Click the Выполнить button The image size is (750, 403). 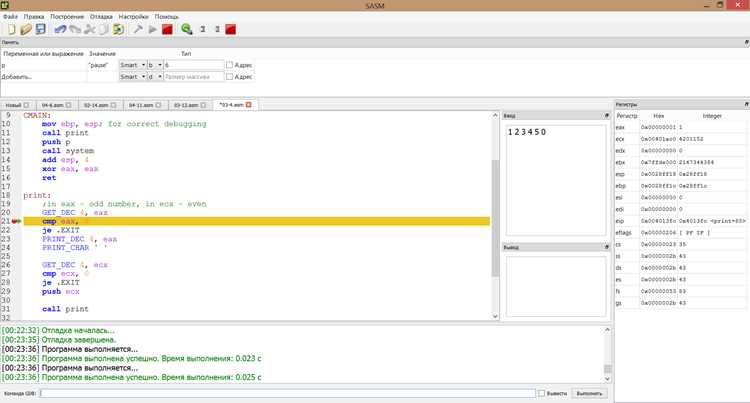click(x=589, y=393)
